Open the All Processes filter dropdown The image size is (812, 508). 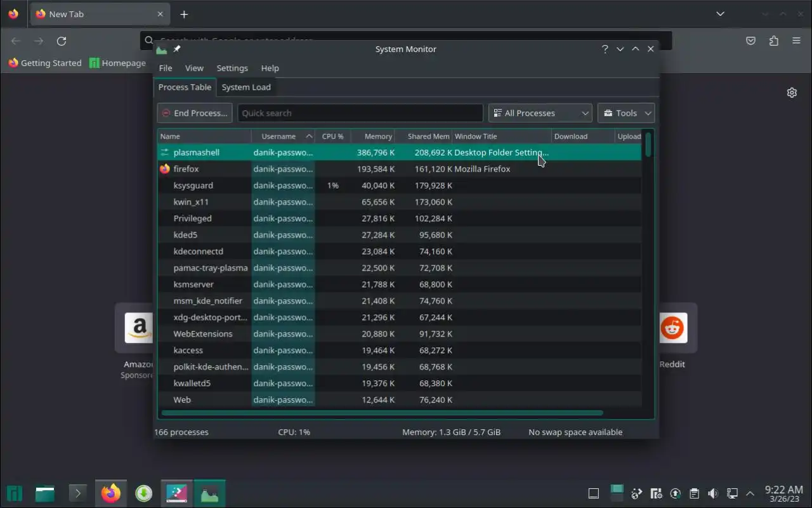[540, 113]
